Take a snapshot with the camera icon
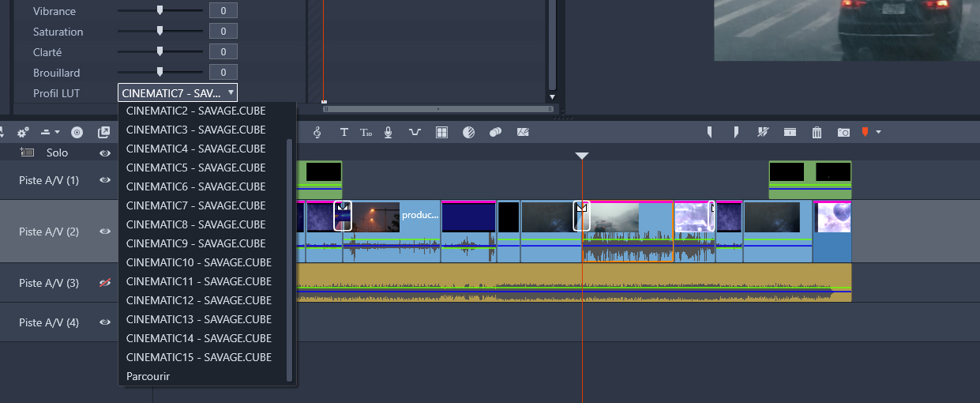The height and width of the screenshot is (403, 980). (x=843, y=133)
